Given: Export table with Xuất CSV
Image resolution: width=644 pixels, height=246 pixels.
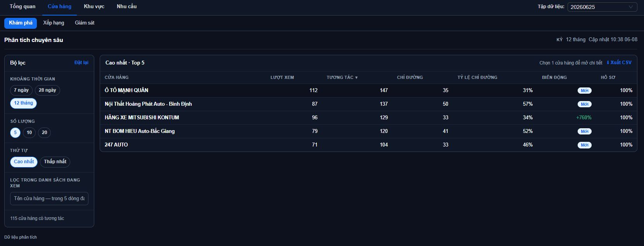Looking at the screenshot, I should 619,63.
